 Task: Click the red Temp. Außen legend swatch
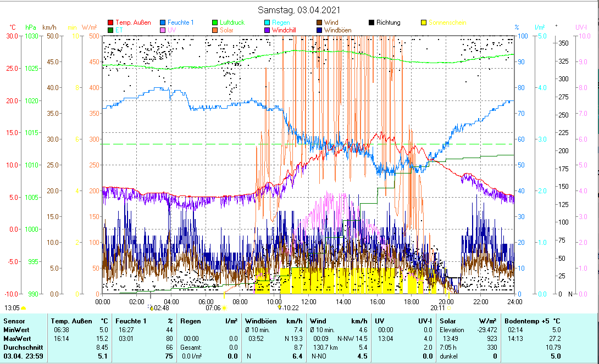[110, 23]
